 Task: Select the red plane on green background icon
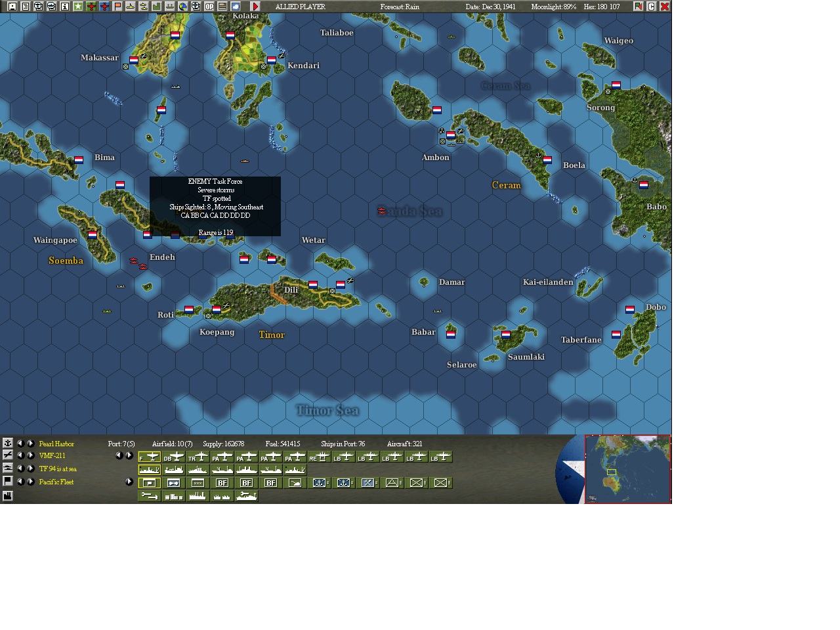(92, 7)
